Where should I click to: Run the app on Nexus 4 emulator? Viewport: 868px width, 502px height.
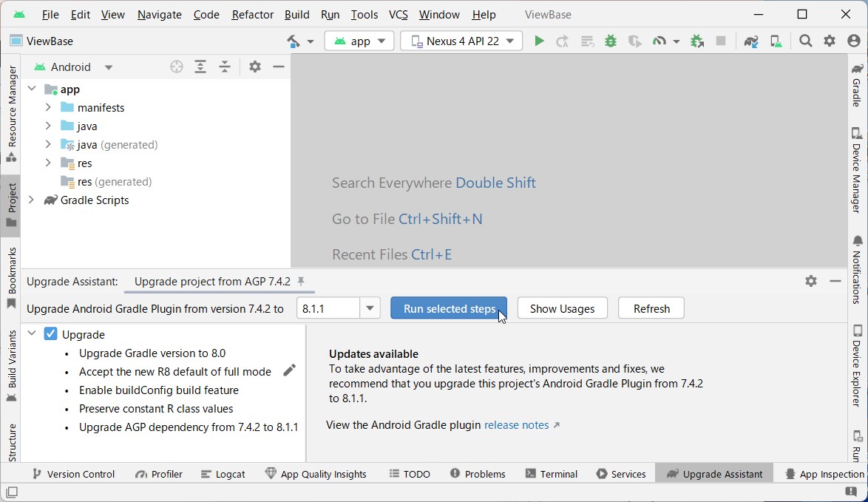point(539,41)
